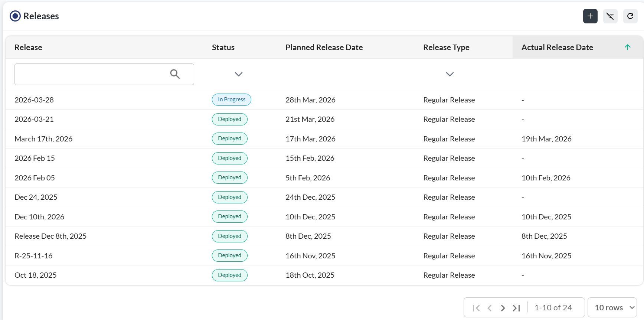Click Deployed badge in 2026-03-21 row
The height and width of the screenshot is (320, 644).
coord(230,119)
